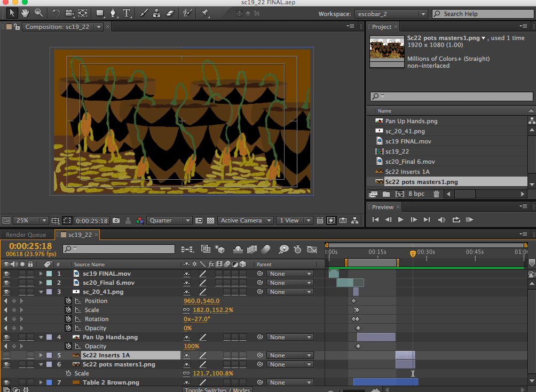The width and height of the screenshot is (536, 392).
Task: Open the Active Camera view dropdown
Action: tap(245, 220)
